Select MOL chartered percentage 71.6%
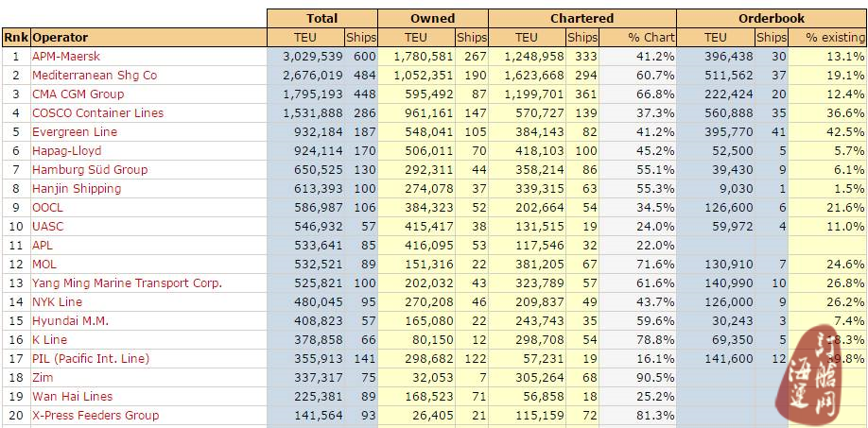 point(656,264)
